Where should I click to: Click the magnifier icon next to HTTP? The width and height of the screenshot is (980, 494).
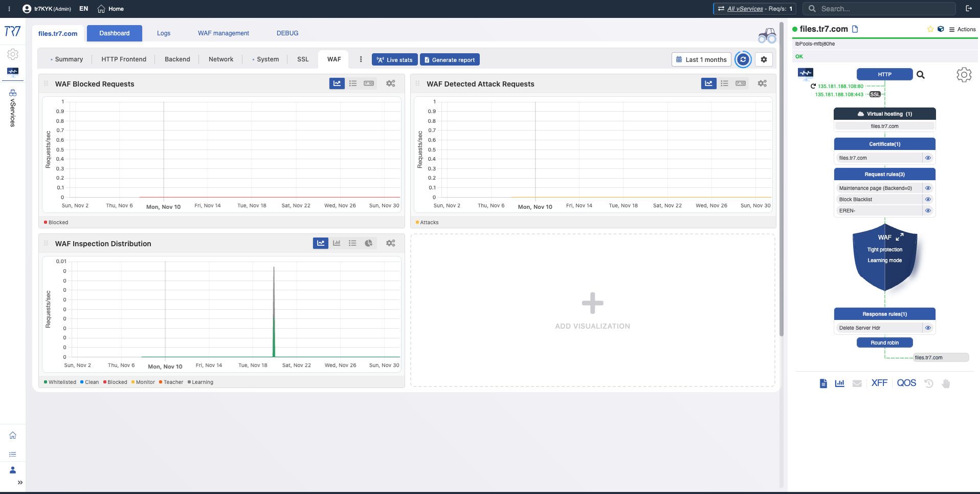[921, 75]
